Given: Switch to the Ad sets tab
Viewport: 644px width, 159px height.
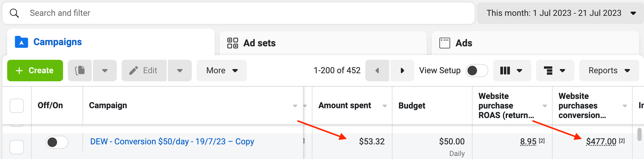Looking at the screenshot, I should [323, 42].
